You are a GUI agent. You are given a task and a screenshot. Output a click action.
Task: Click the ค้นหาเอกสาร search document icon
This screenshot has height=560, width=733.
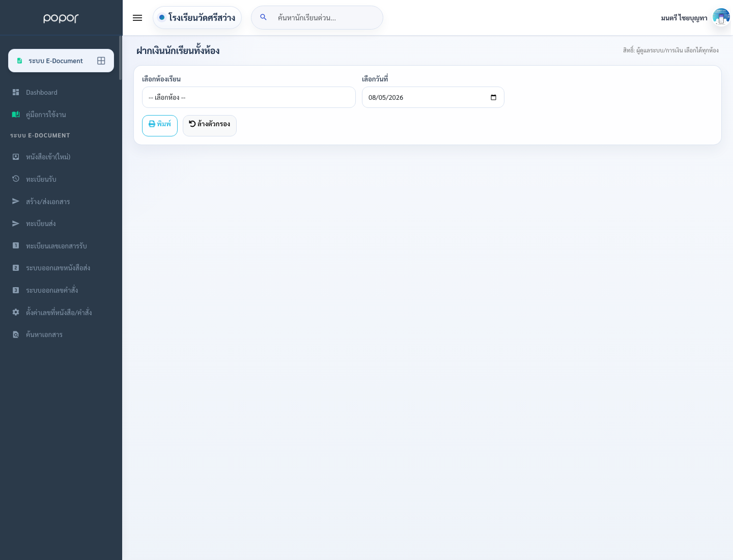click(x=16, y=334)
